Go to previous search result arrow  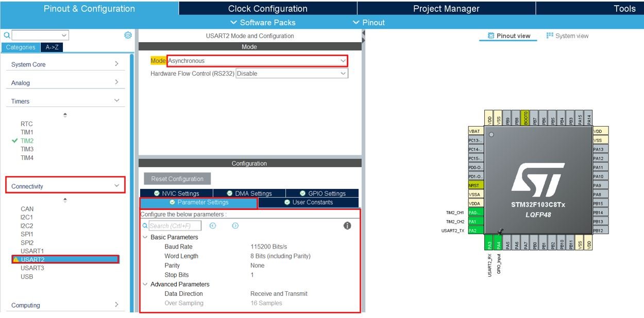[213, 226]
